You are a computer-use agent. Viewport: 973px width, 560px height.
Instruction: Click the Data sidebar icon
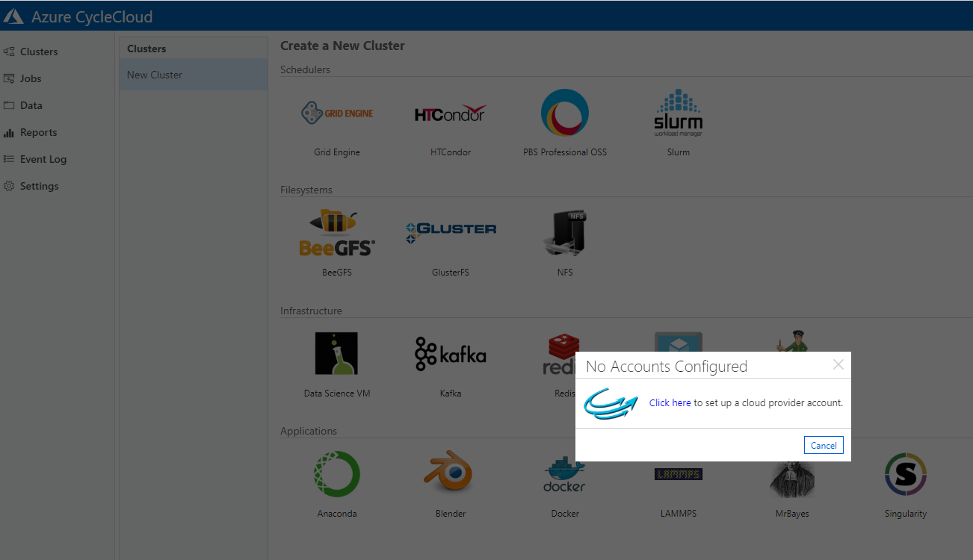pyautogui.click(x=9, y=105)
